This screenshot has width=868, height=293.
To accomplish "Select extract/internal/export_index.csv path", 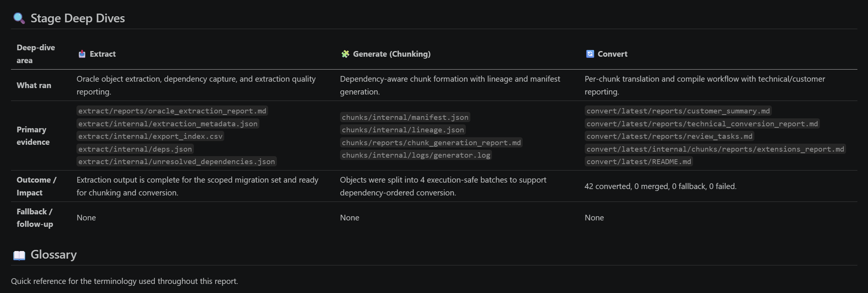I will [150, 136].
